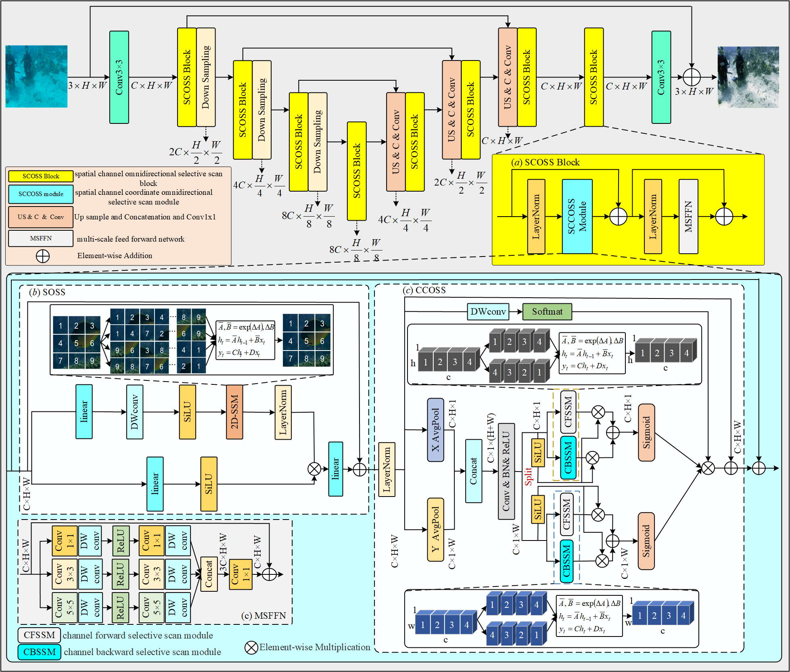This screenshot has height=672, width=790.
Task: Select the 2D-SSM block in SOSS
Action: click(x=234, y=412)
